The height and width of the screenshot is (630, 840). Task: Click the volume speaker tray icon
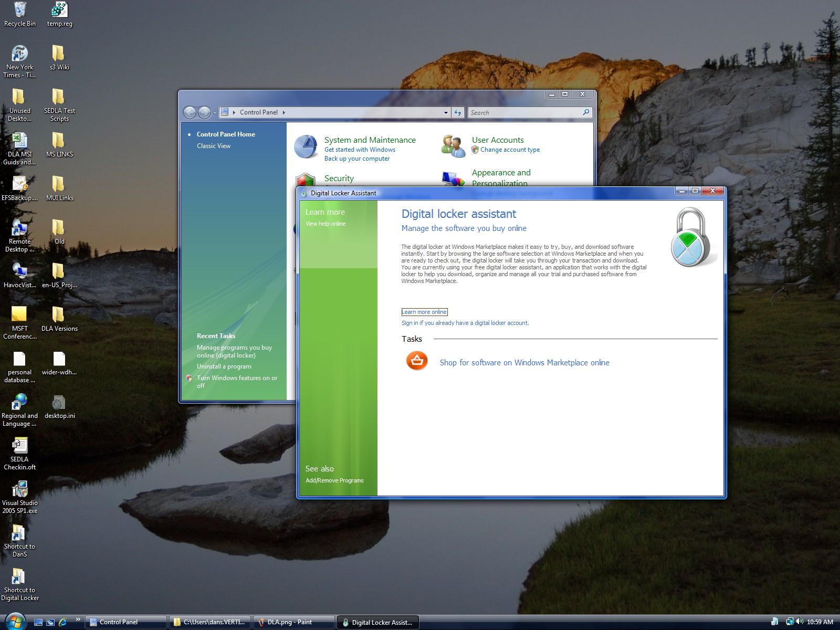800,622
